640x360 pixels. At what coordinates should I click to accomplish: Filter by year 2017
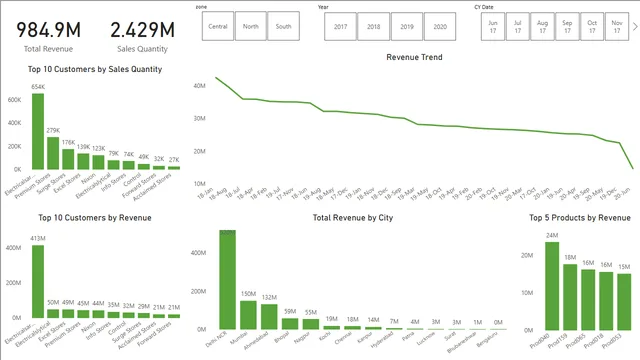tap(340, 27)
